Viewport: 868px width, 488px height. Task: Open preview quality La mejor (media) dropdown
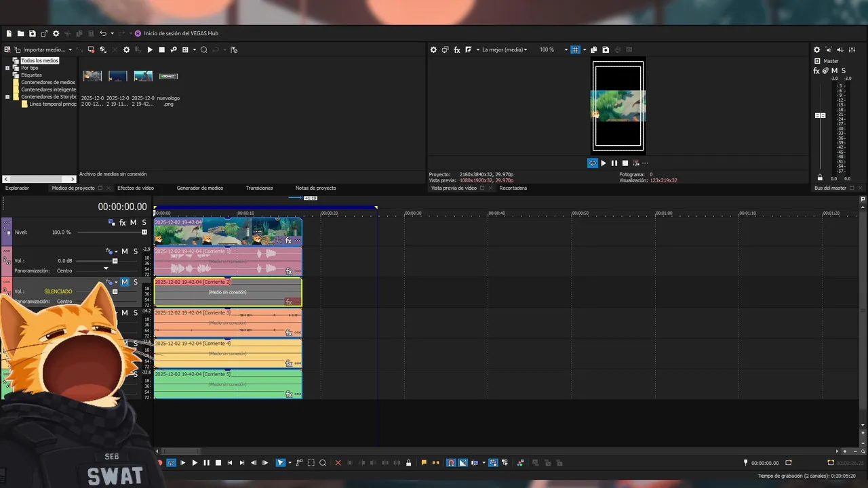coord(505,49)
